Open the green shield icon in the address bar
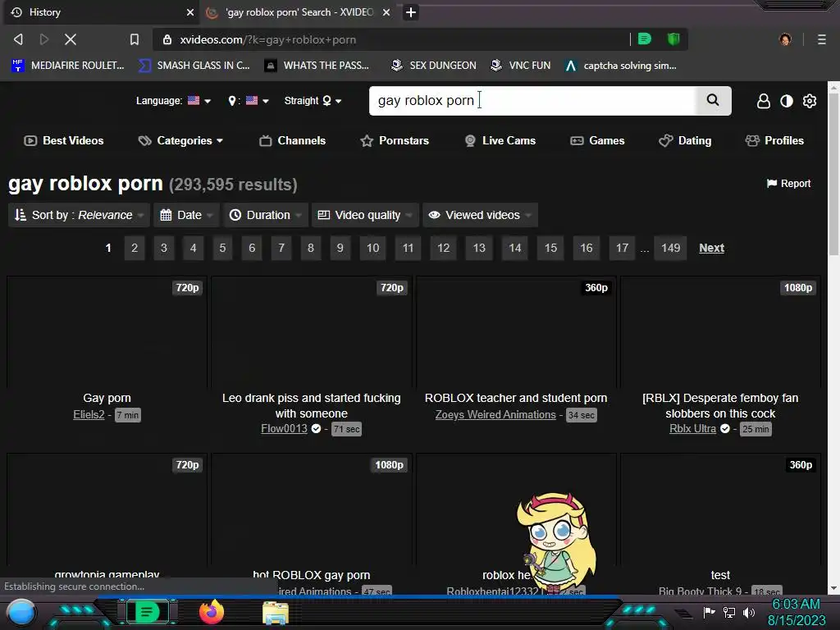The image size is (840, 630). coord(673,39)
